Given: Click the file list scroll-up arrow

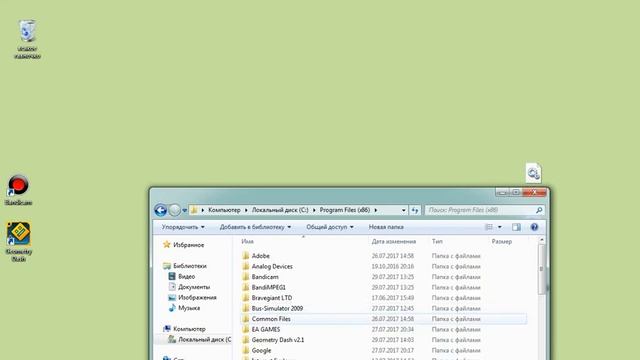Looking at the screenshot, I should 541,240.
